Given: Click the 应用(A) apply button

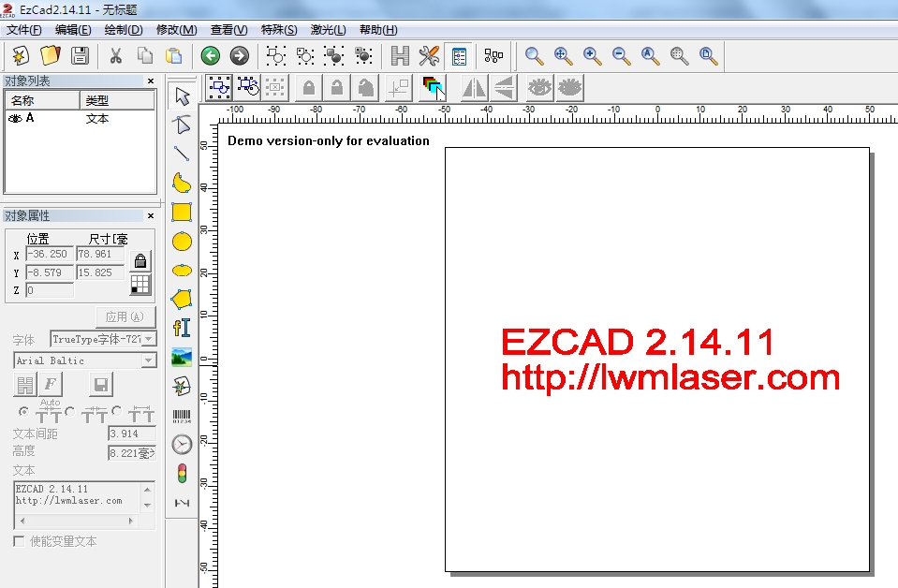Looking at the screenshot, I should [125, 316].
